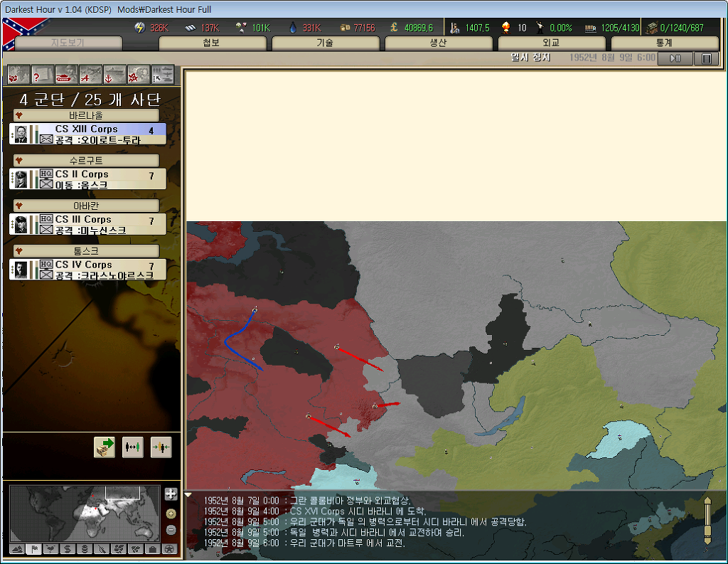Switch to economic map mode dollar icon
The image size is (728, 564).
pyautogui.click(x=68, y=549)
